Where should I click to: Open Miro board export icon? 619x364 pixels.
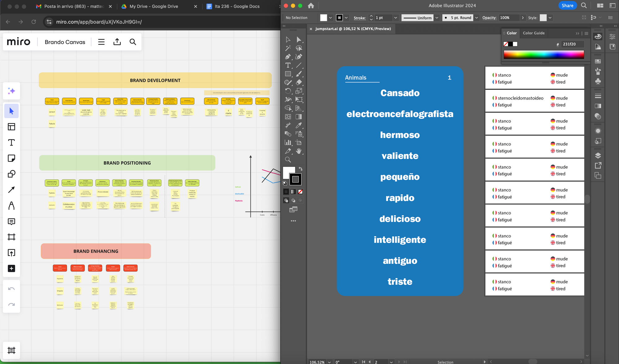point(117,42)
